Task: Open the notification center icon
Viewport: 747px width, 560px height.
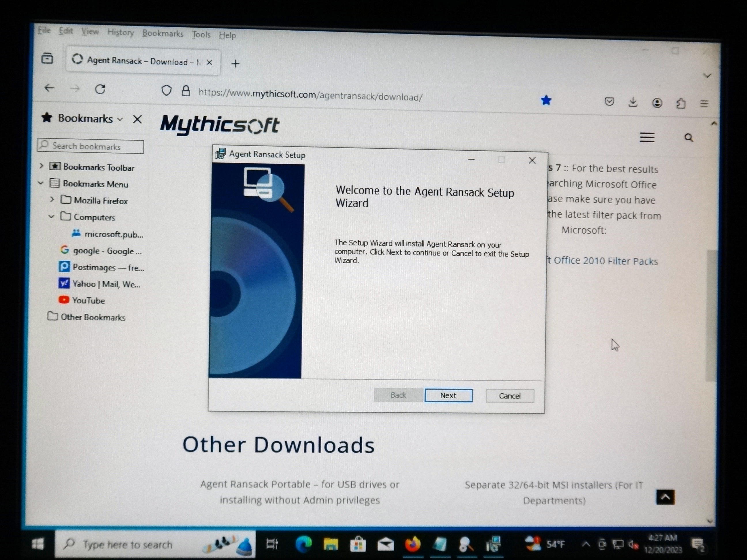Action: click(x=697, y=544)
